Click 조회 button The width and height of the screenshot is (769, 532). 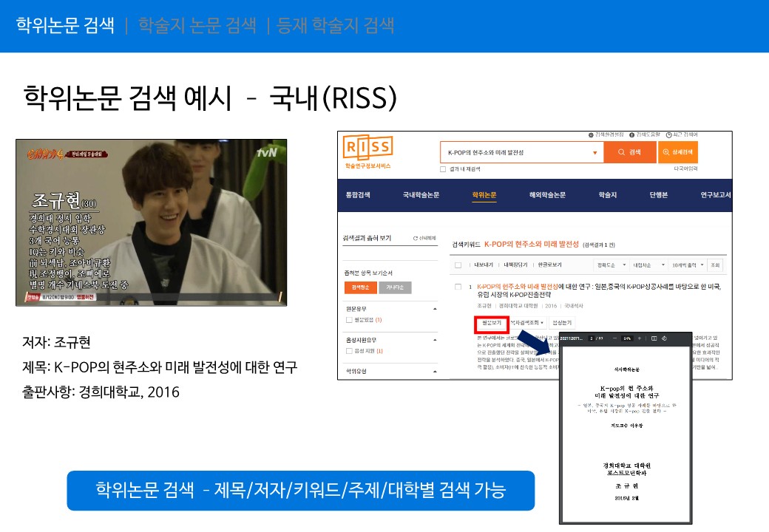715,265
